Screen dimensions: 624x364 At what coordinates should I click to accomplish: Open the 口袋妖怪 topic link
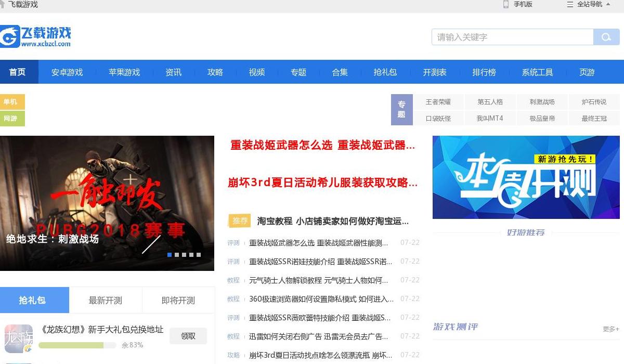[438, 119]
